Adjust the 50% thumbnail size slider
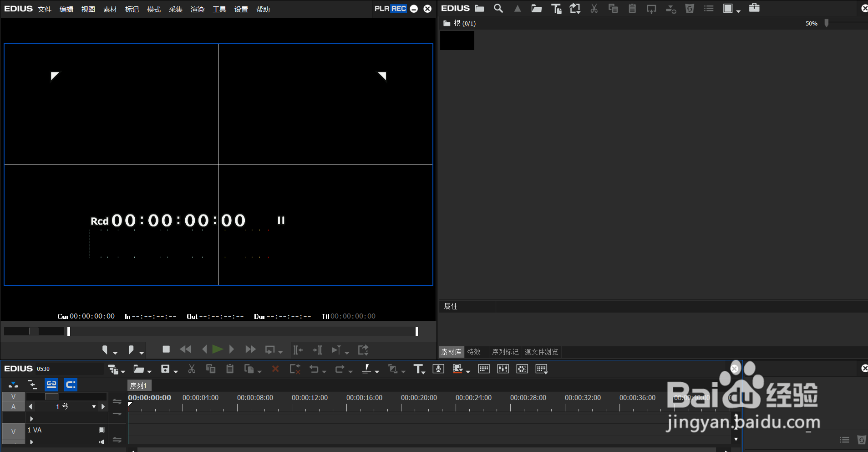The width and height of the screenshot is (868, 452). click(x=827, y=23)
